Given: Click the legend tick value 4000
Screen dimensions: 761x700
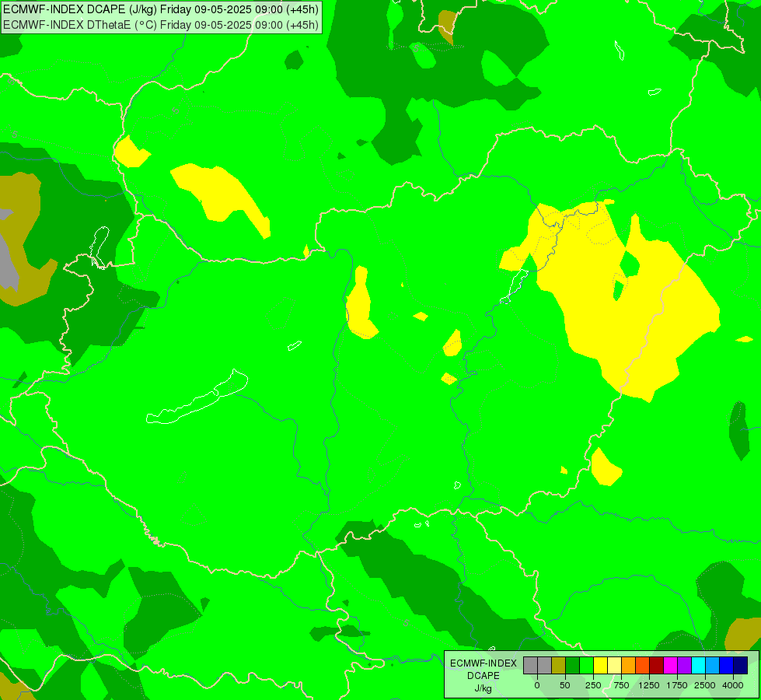Looking at the screenshot, I should (733, 685).
